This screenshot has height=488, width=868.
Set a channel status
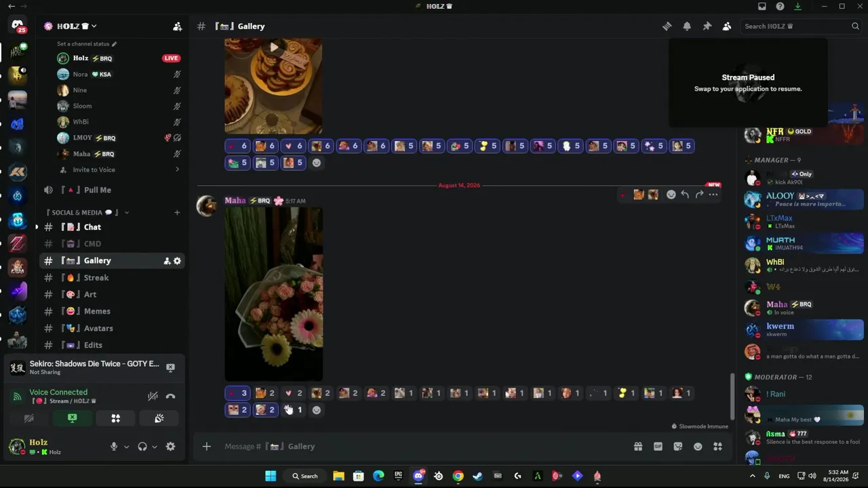pyautogui.click(x=87, y=43)
